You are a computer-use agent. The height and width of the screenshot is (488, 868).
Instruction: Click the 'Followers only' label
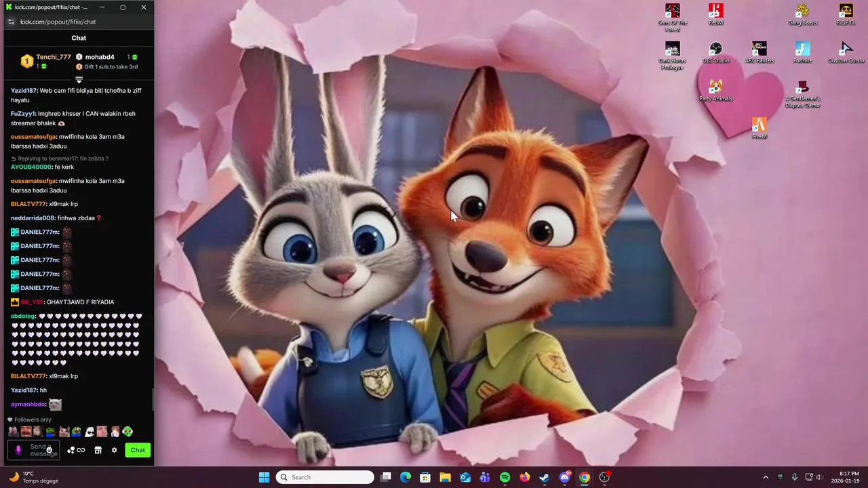[33, 420]
